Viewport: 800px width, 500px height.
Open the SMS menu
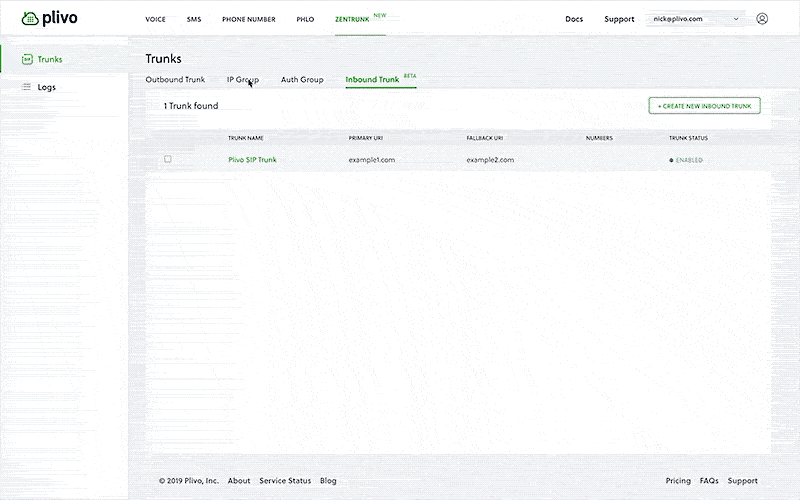point(194,19)
